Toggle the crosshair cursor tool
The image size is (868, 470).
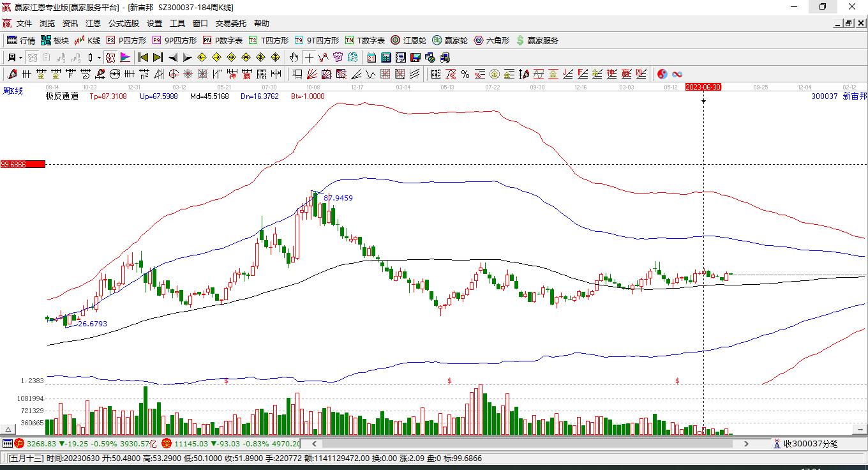pyautogui.click(x=309, y=57)
